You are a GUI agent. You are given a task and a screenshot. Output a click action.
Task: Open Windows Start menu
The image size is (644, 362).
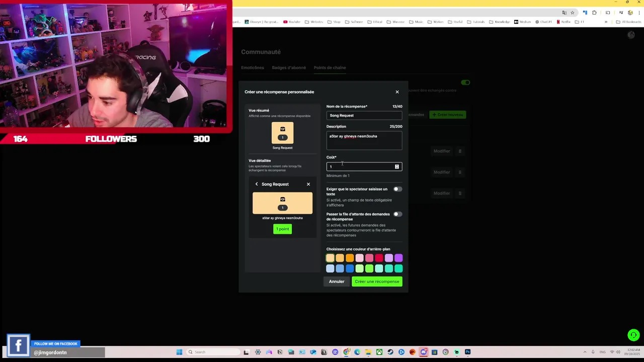coord(179,352)
